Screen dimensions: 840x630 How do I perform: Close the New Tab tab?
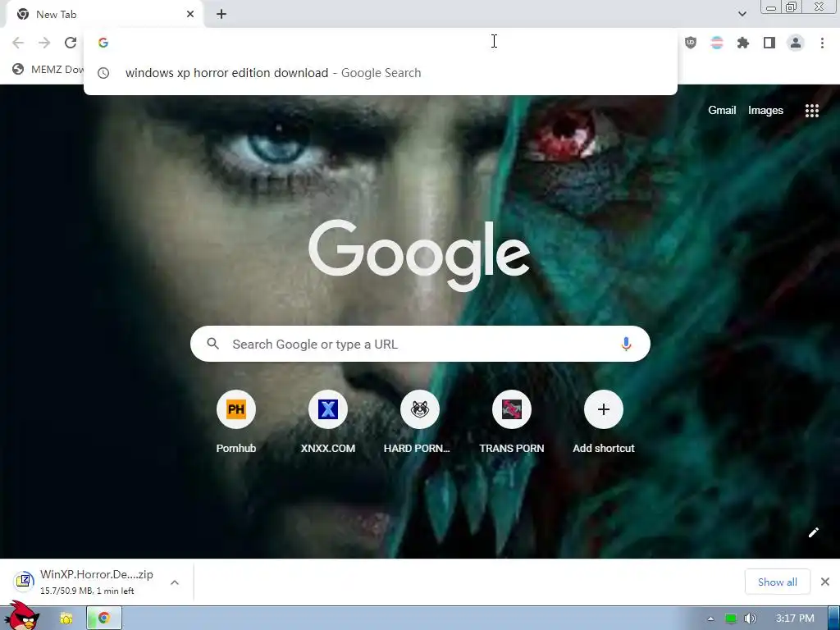click(190, 15)
